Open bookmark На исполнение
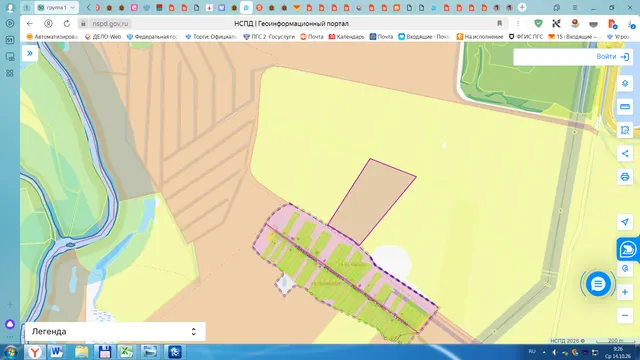The height and width of the screenshot is (360, 640). point(480,37)
